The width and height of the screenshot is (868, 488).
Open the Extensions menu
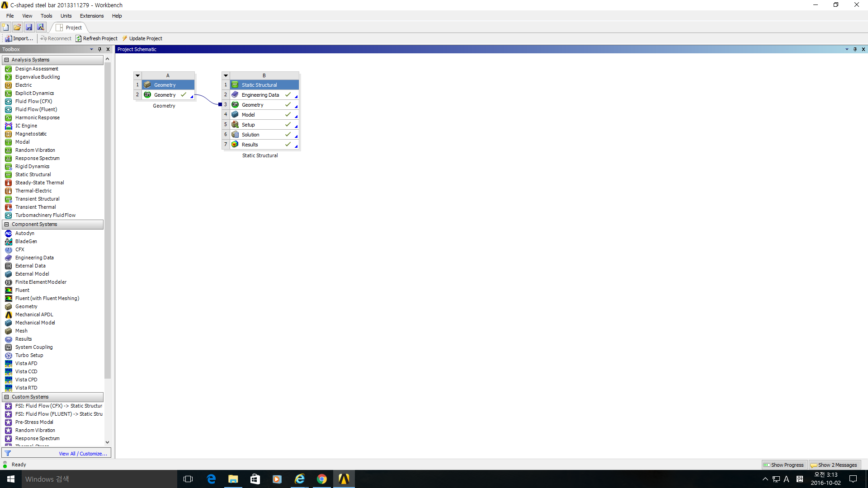92,16
